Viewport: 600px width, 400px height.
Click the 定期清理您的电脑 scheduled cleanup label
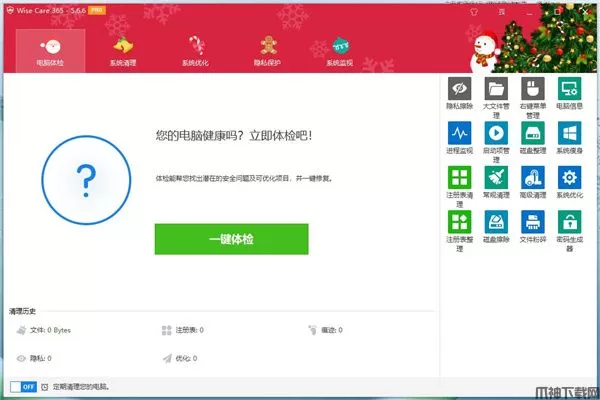[x=81, y=387]
